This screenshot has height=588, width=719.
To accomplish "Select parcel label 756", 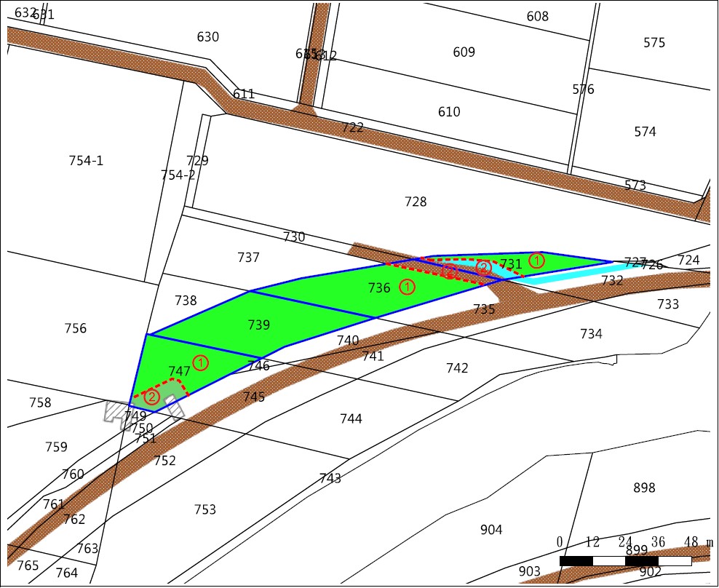I will 75,328.
